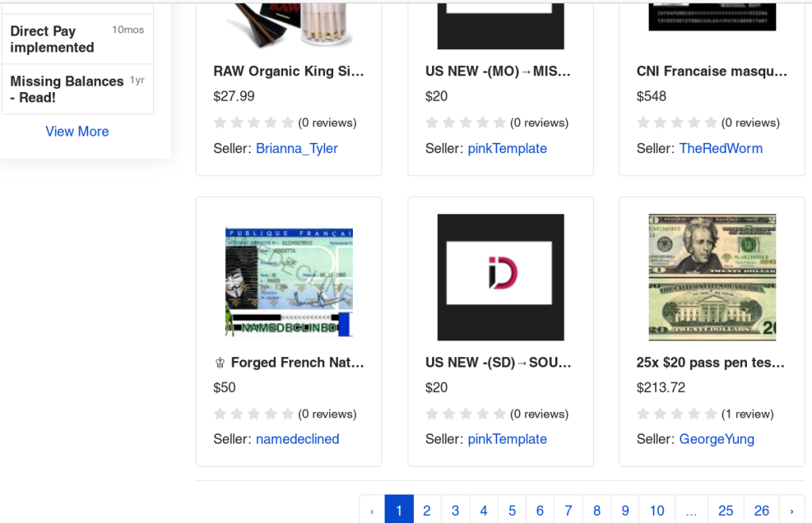The height and width of the screenshot is (523, 812).
Task: Click the 'RAW Organic King Si...' listing title
Action: click(x=289, y=71)
